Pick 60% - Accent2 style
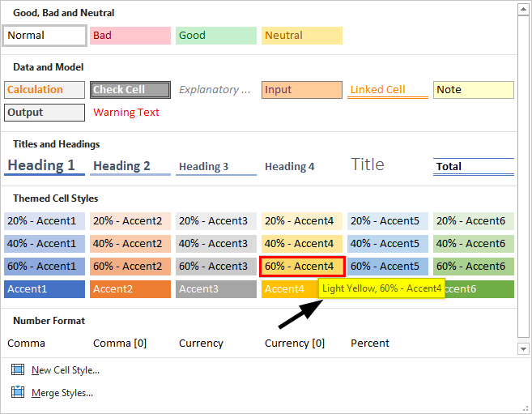Image resolution: width=532 pixels, height=414 pixels. point(130,267)
